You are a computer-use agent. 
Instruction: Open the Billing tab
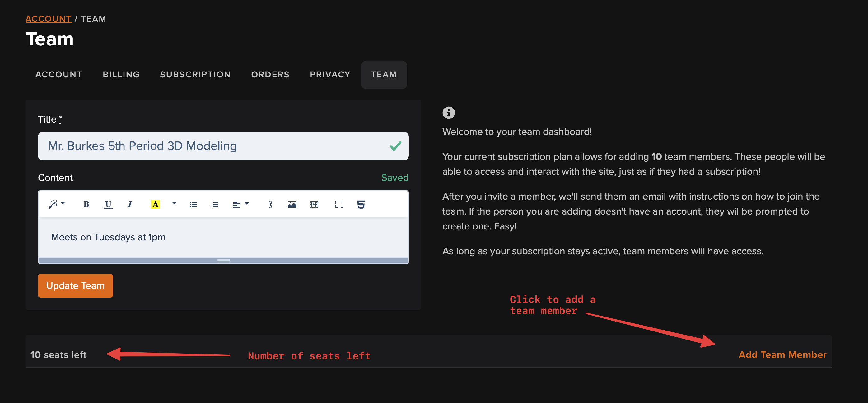coord(121,74)
